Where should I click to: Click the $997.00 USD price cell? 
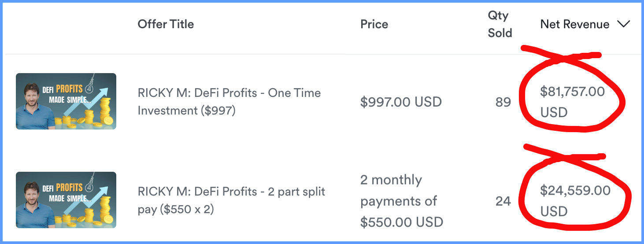coord(401,102)
